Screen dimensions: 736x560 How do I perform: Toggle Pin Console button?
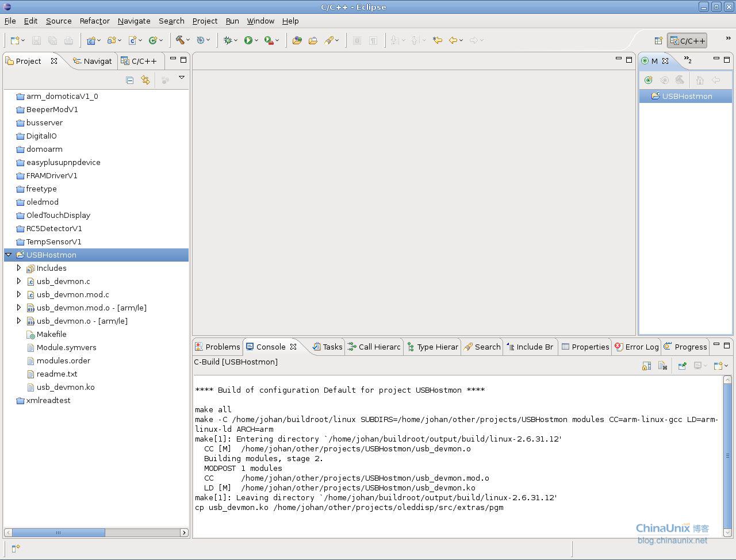[682, 366]
